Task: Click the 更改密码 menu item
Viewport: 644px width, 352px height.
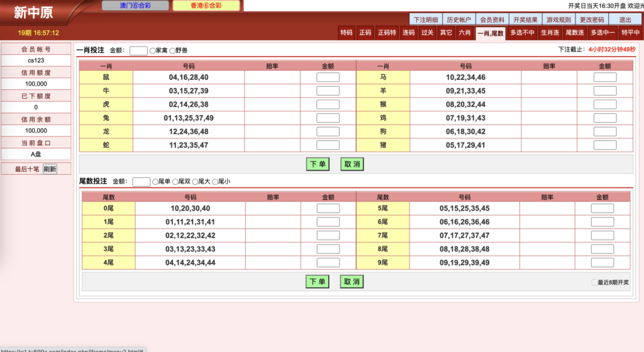Action: click(592, 19)
